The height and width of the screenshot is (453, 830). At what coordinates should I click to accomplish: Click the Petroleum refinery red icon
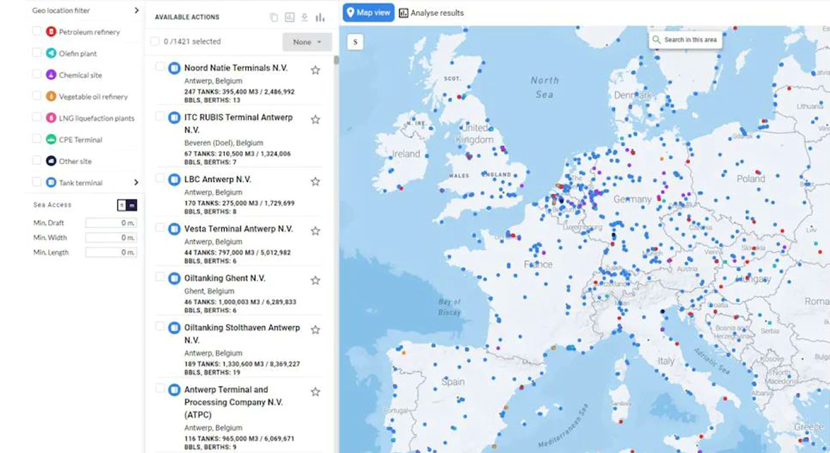pyautogui.click(x=51, y=32)
